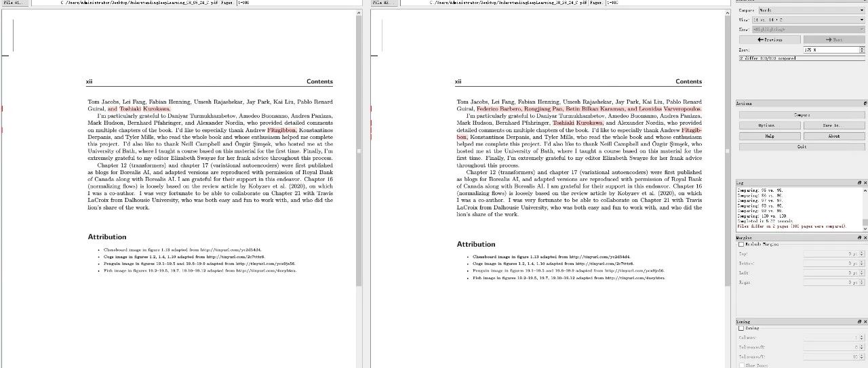
Task: Click highlighted 'Toshiaki Kurokawa' in left page
Action: click(x=145, y=108)
